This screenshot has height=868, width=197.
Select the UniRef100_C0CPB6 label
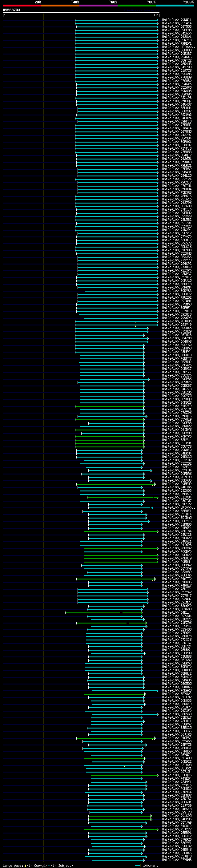click(x=176, y=379)
